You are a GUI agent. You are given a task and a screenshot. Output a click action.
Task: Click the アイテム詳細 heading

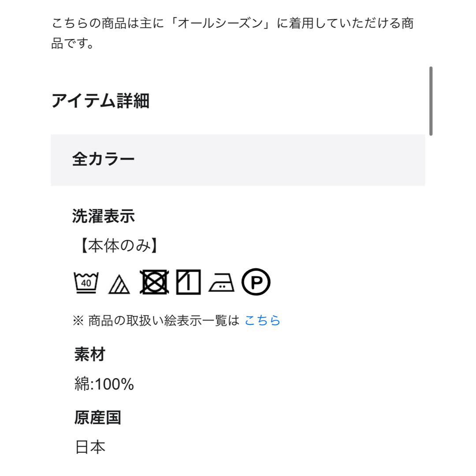click(100, 101)
